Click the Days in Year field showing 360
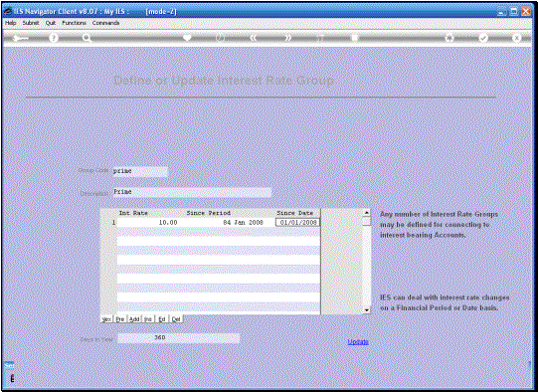 coord(179,338)
